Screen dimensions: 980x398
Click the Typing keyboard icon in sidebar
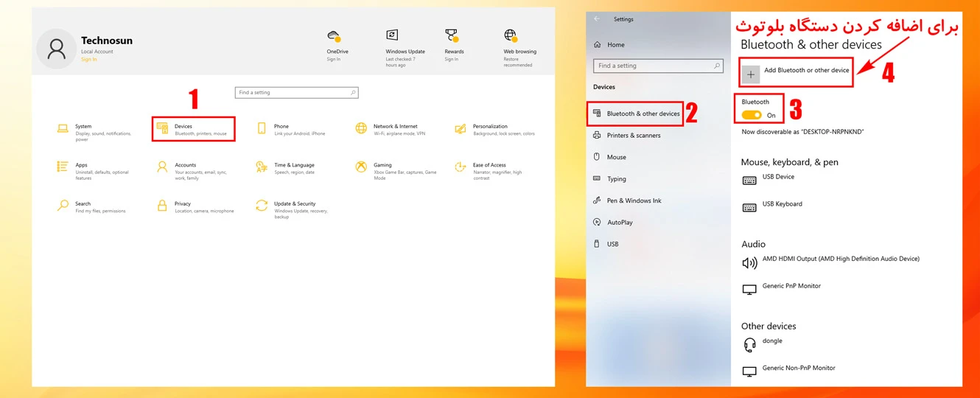597,178
